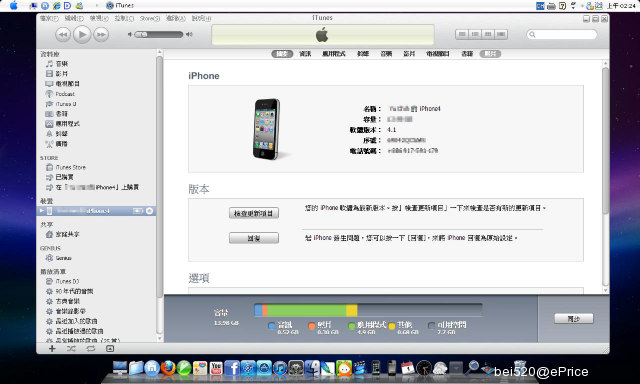Open iTunes U in the library sidebar
This screenshot has height=384, width=640.
[61, 104]
